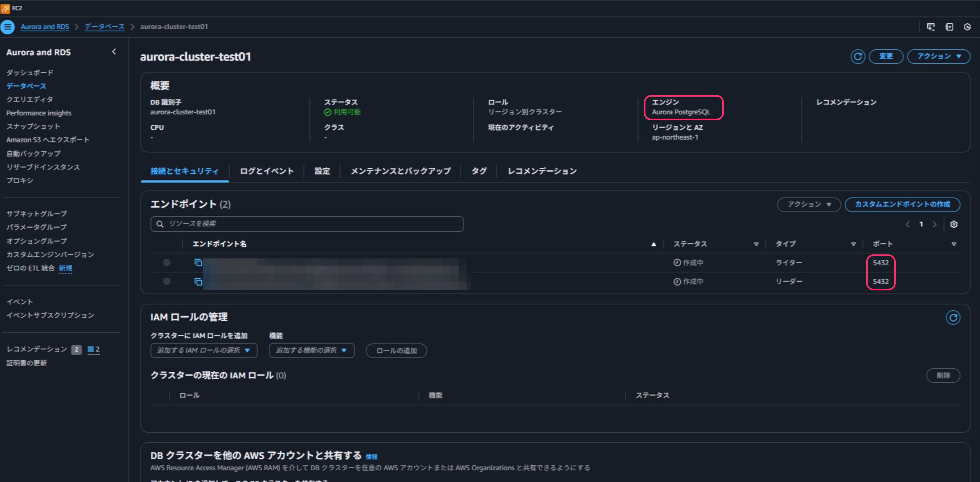
Task: Select the reader endpoint radio button
Action: click(x=166, y=282)
